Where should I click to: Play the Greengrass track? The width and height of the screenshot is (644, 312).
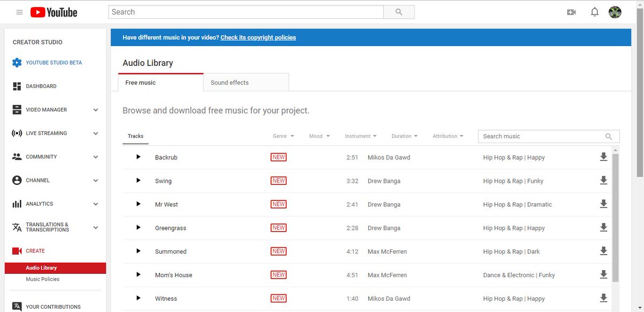click(138, 228)
